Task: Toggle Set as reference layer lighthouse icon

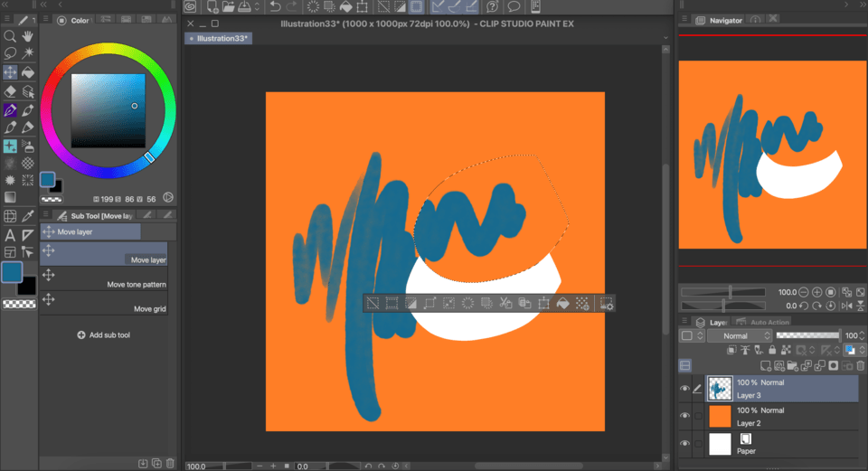Action: pos(745,350)
